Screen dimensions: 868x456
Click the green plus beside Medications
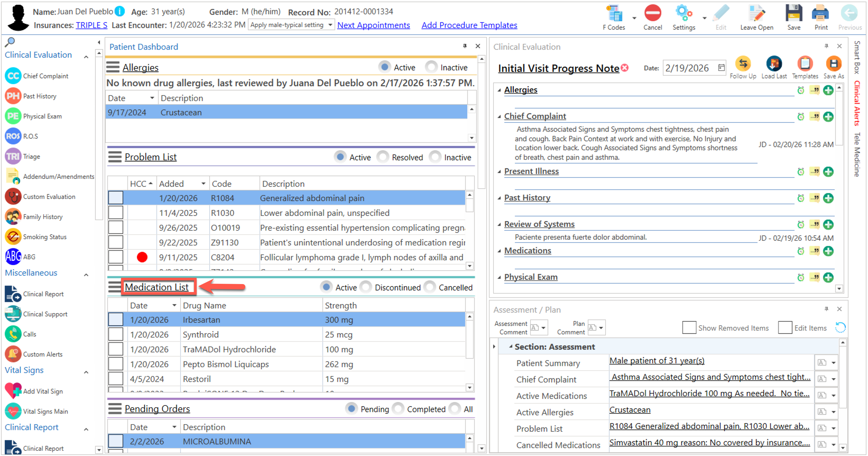[828, 251]
